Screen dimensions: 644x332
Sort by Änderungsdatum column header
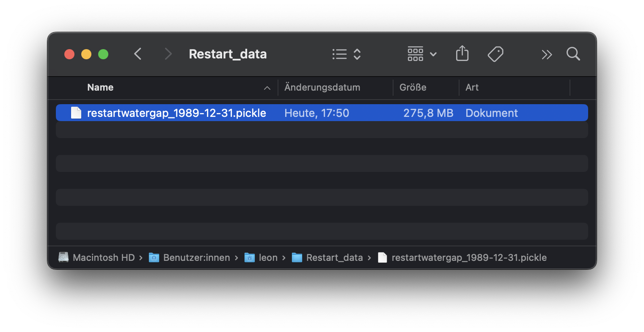[x=322, y=88]
